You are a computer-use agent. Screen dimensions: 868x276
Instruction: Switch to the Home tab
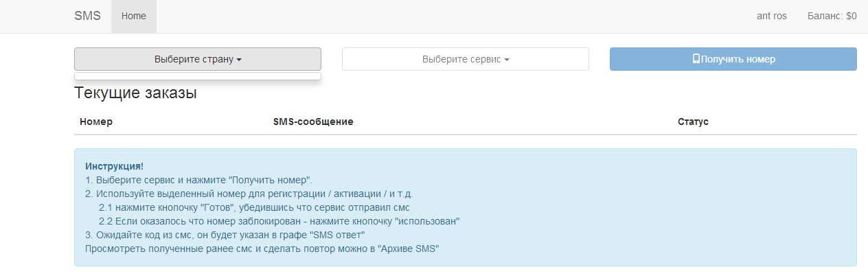(x=134, y=16)
